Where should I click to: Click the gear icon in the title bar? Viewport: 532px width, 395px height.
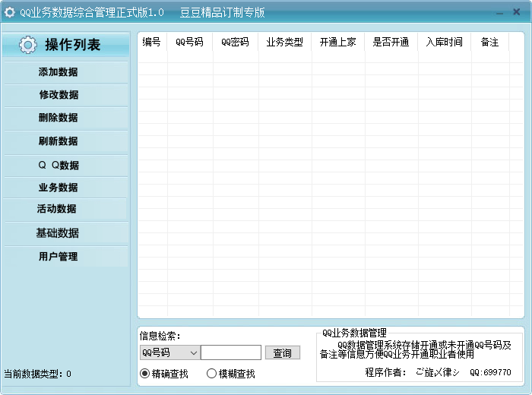(9, 12)
